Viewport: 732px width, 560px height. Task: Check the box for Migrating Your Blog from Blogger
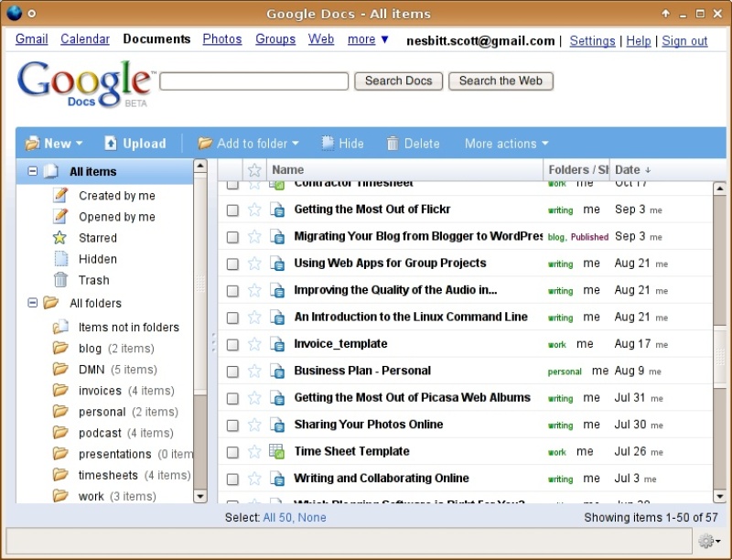click(232, 238)
